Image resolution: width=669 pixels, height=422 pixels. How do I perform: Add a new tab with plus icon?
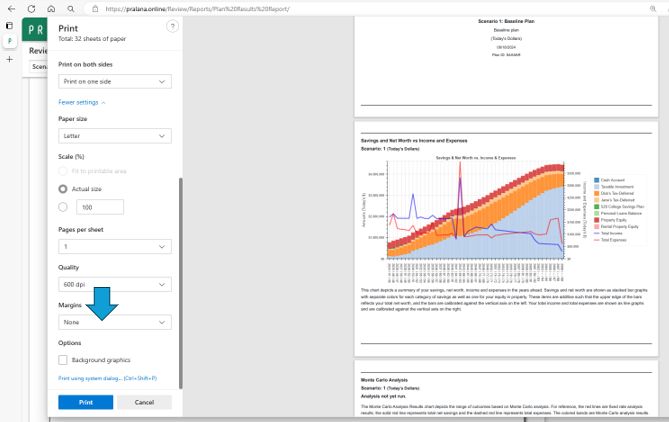click(x=9, y=59)
